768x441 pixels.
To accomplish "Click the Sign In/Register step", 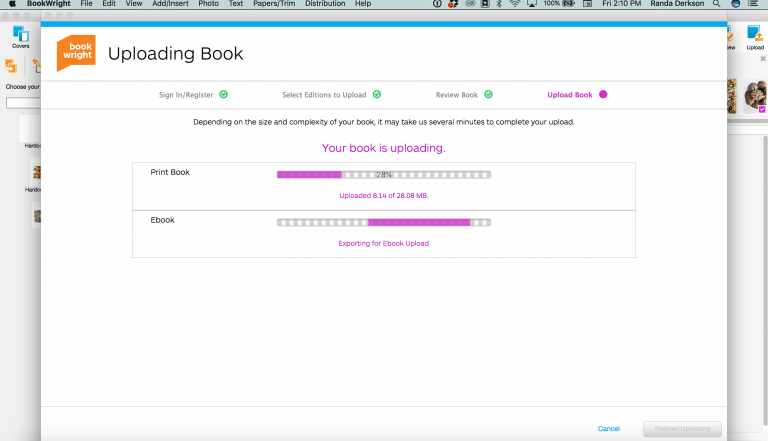I will [x=186, y=95].
